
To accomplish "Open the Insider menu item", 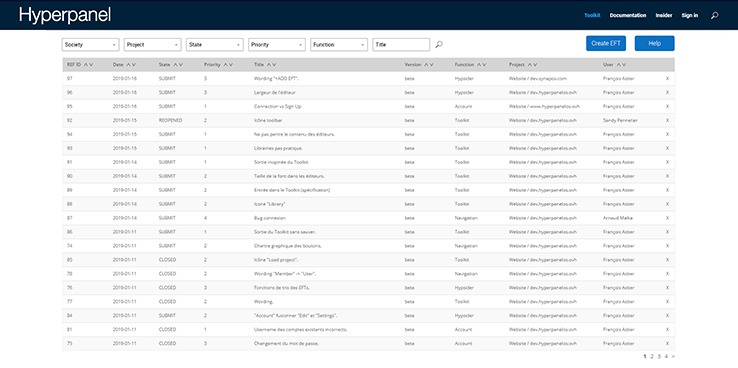I will [664, 16].
